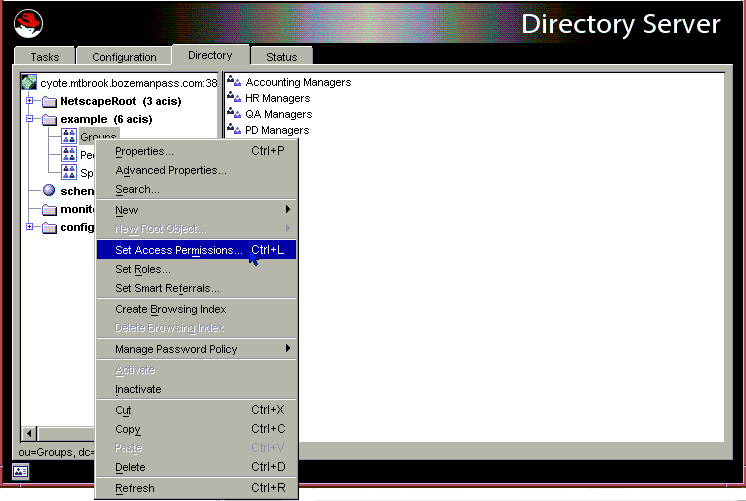The height and width of the screenshot is (501, 746).
Task: Click the status bar ID card icon
Action: [x=20, y=471]
